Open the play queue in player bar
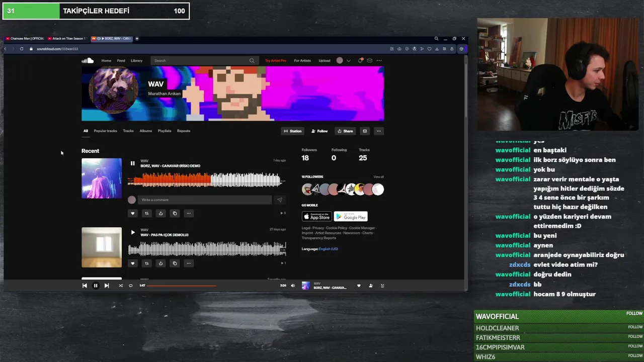The image size is (644, 362). (382, 286)
